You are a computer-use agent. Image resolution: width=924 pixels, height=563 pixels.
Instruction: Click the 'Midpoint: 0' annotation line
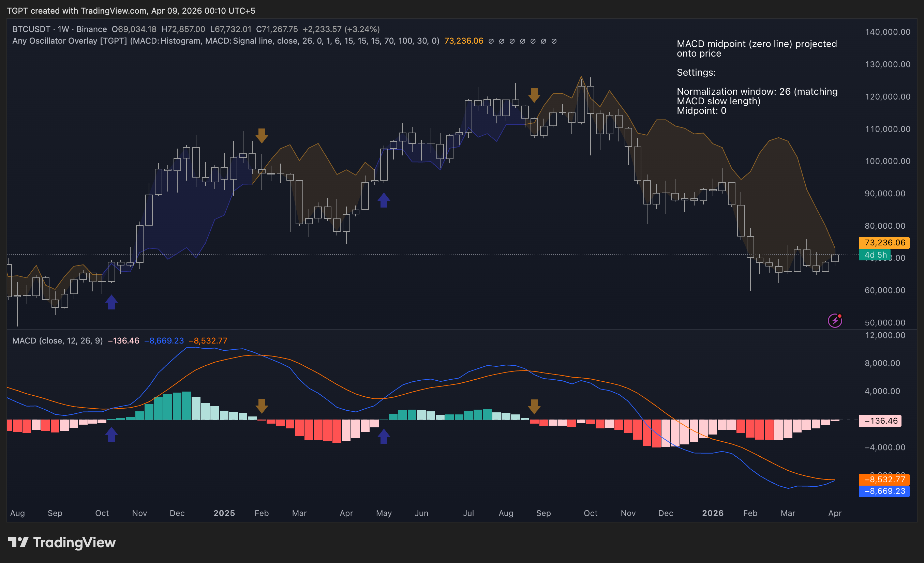(701, 110)
